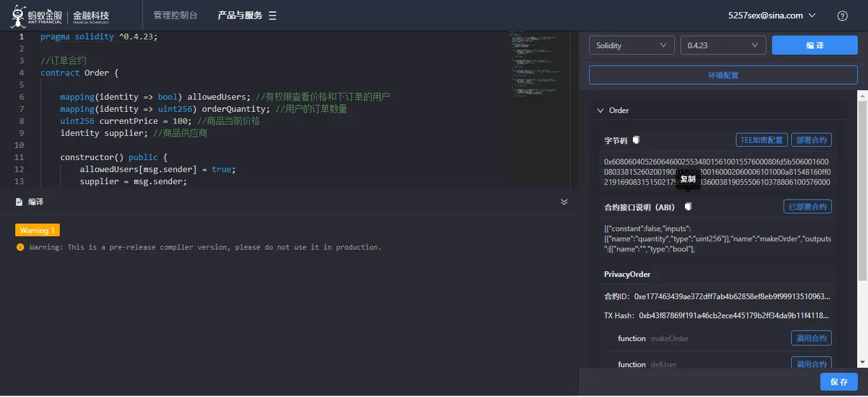The height and width of the screenshot is (397, 868).
Task: Open the 管理控制台 tab
Action: point(175,15)
